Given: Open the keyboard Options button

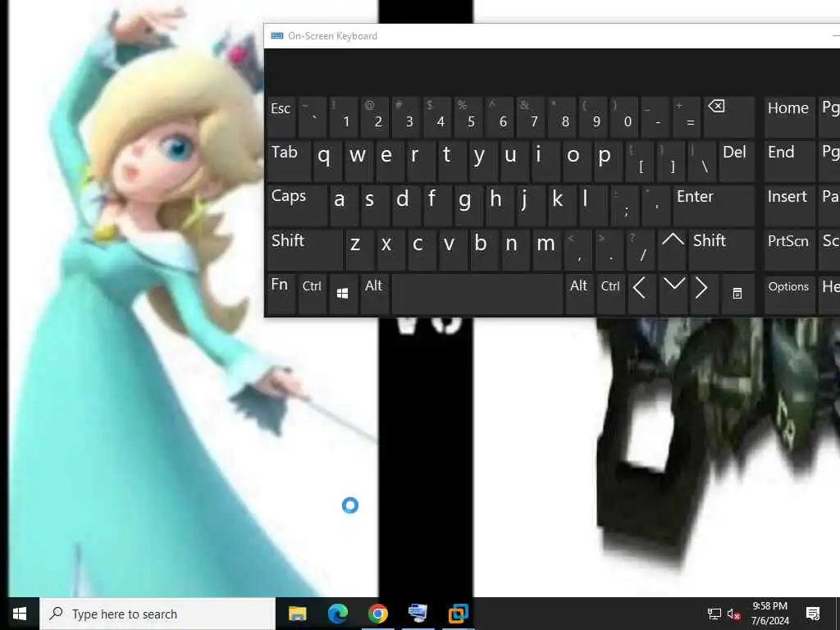Looking at the screenshot, I should point(790,294).
